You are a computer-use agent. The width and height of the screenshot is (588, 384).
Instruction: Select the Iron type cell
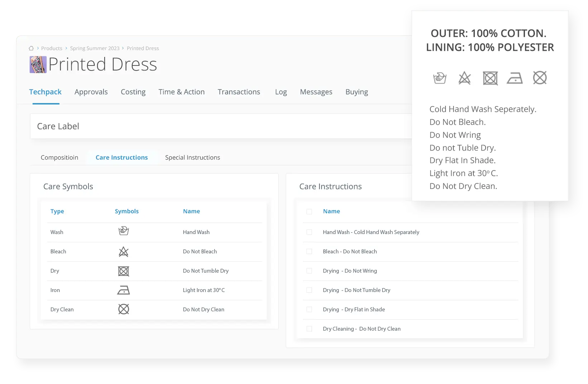coord(55,290)
